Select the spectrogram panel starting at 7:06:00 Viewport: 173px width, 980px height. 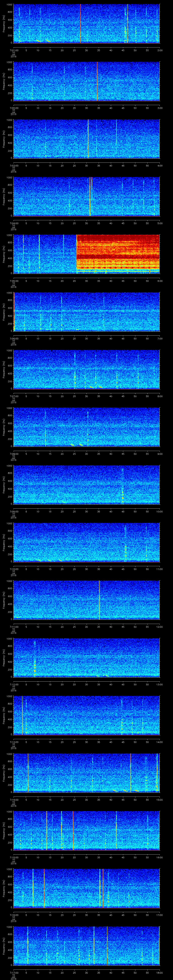87,312
